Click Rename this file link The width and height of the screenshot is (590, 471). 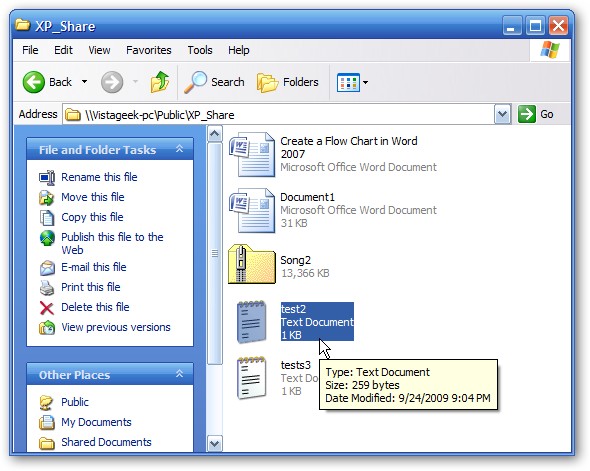point(99,177)
